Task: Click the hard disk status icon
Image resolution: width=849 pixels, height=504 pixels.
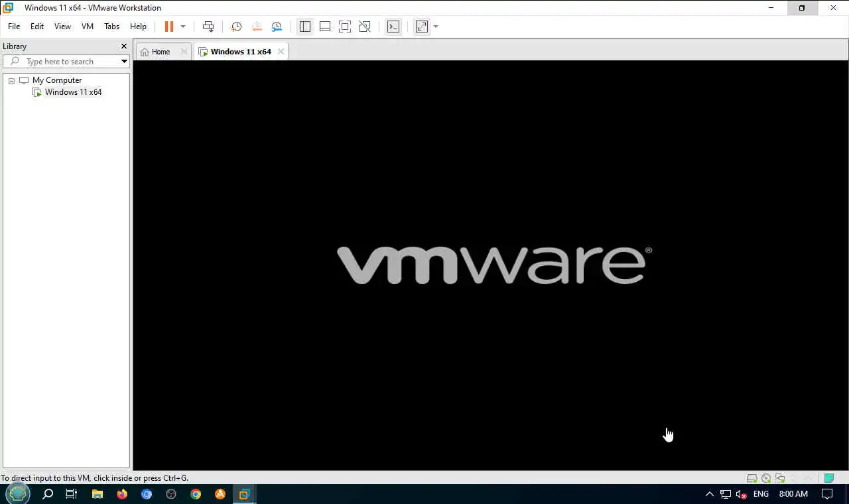Action: (x=752, y=478)
